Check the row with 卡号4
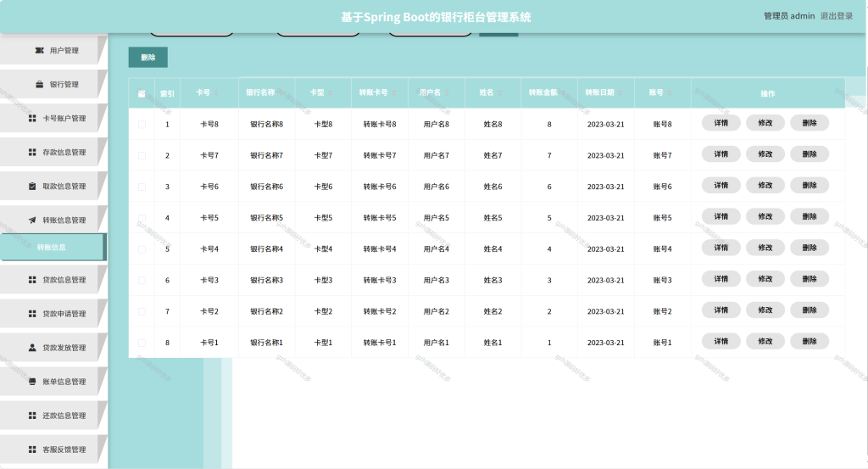 pos(142,249)
